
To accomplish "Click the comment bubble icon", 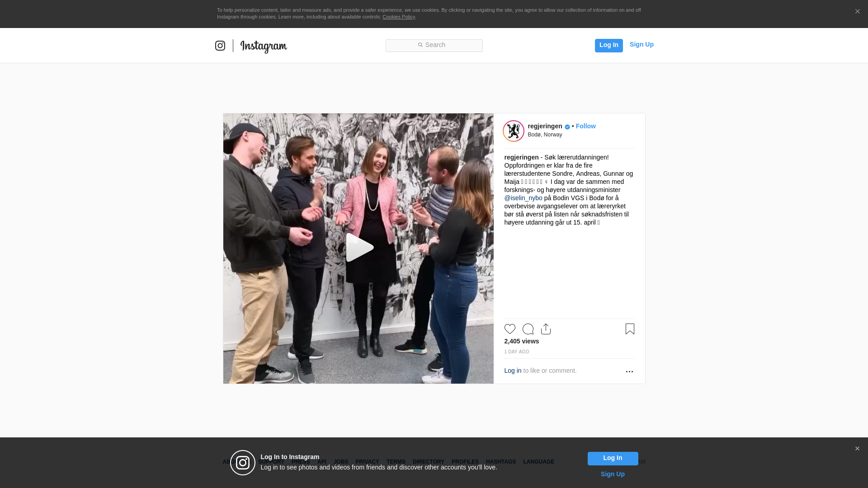I will (x=528, y=329).
